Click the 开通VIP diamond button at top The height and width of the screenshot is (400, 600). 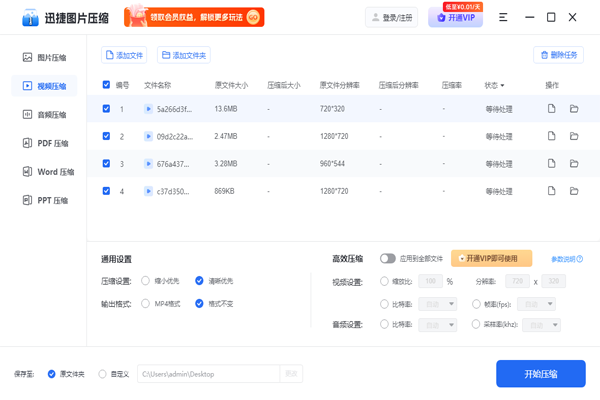click(x=454, y=18)
